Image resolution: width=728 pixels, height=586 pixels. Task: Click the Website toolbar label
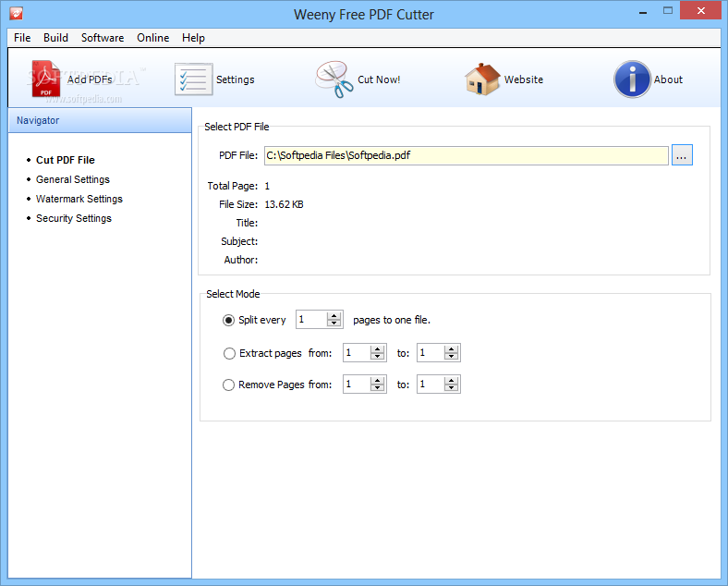[x=524, y=79]
